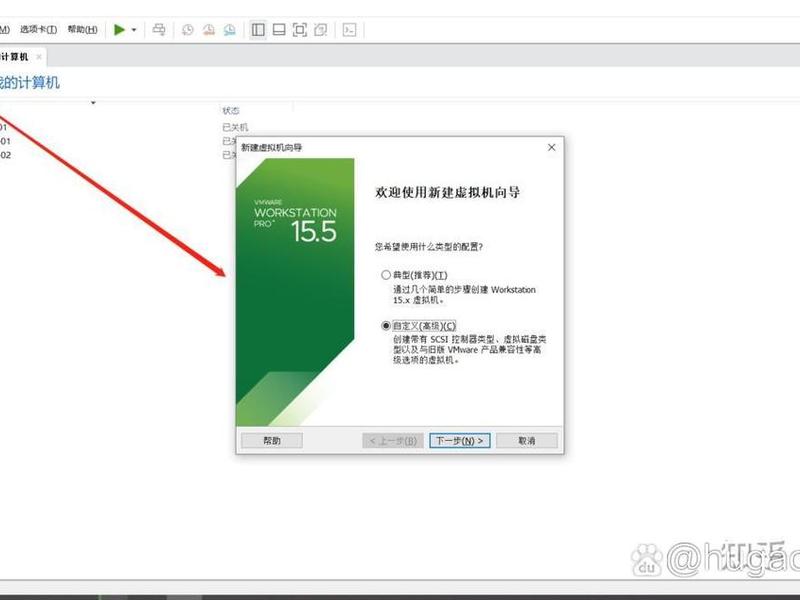Open the console view toolbar icon

(349, 30)
